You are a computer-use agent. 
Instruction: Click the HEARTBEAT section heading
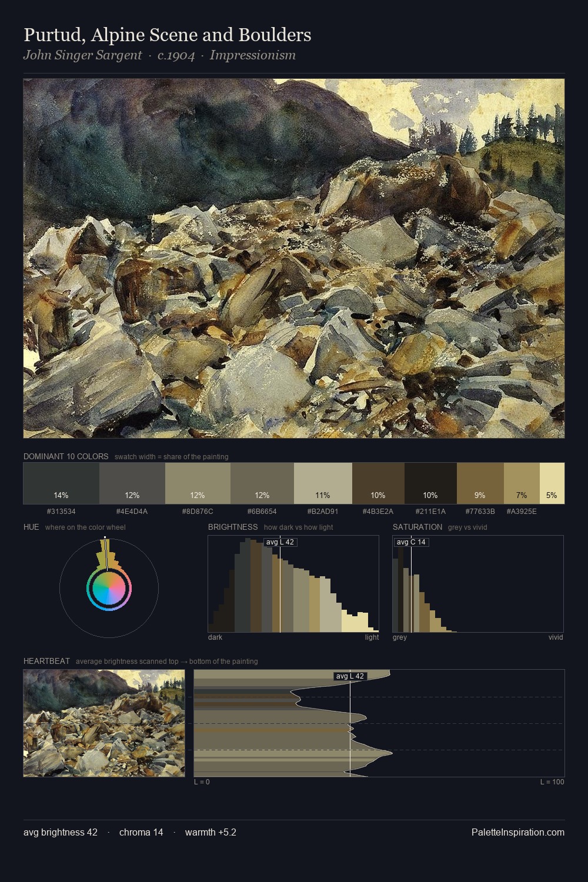click(x=46, y=661)
